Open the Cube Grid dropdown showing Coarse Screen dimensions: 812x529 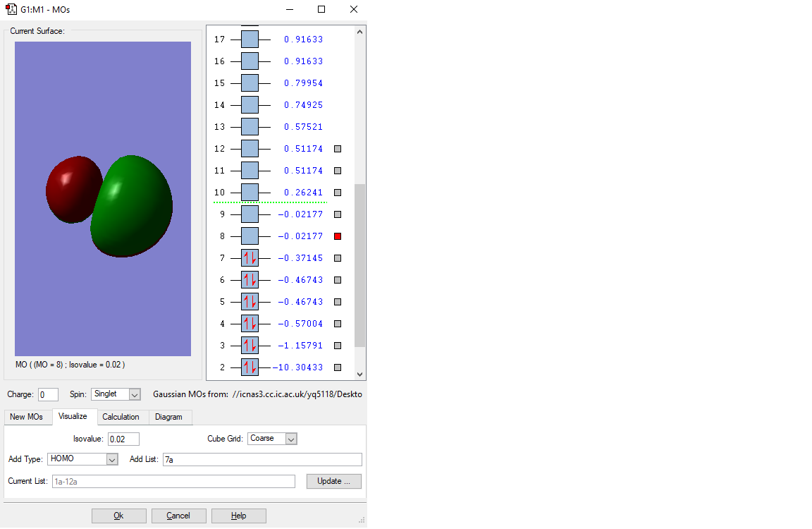tap(272, 438)
